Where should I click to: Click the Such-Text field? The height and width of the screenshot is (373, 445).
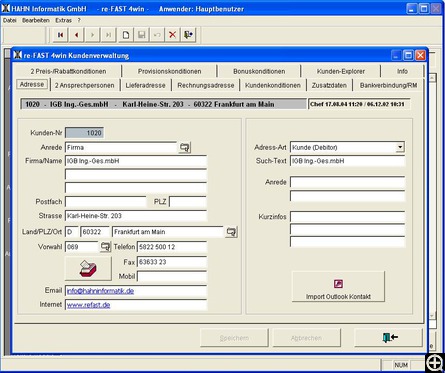tap(348, 161)
